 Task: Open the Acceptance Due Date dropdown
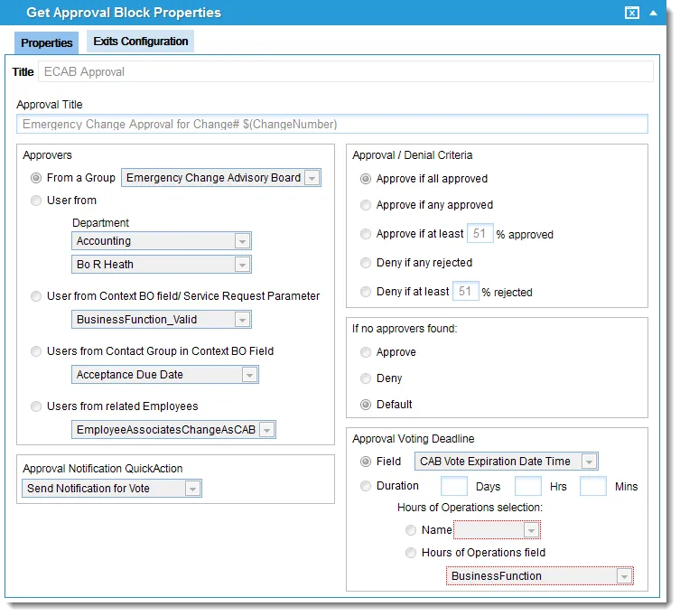(x=164, y=374)
